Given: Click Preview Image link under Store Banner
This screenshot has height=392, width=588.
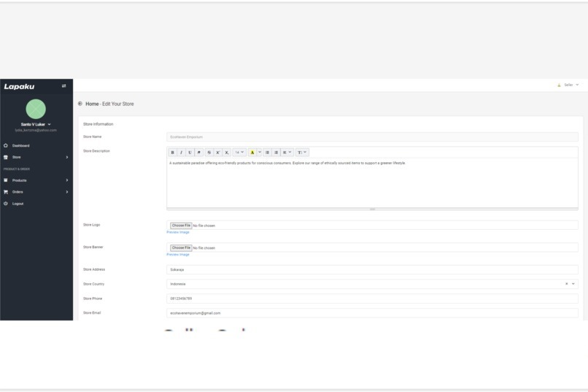Looking at the screenshot, I should (178, 255).
